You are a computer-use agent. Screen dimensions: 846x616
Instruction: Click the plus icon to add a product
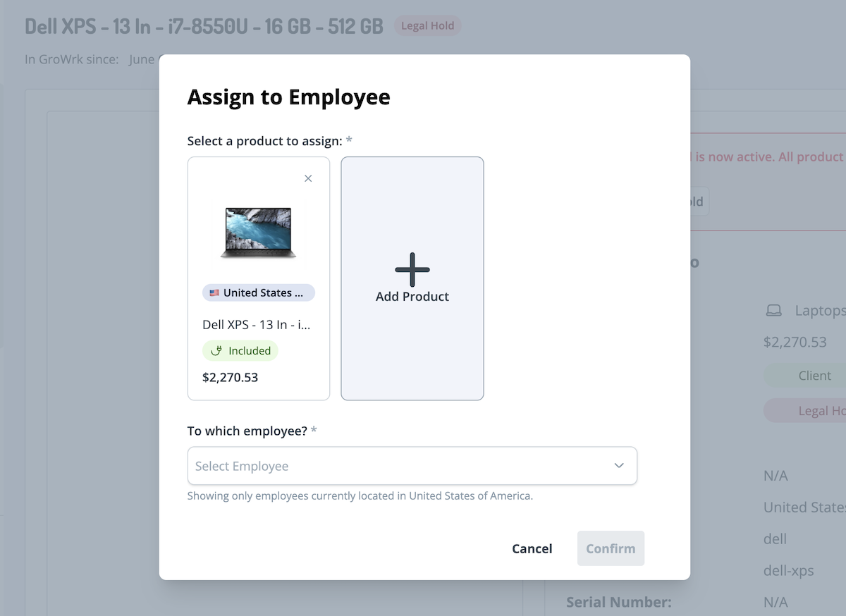pyautogui.click(x=412, y=270)
